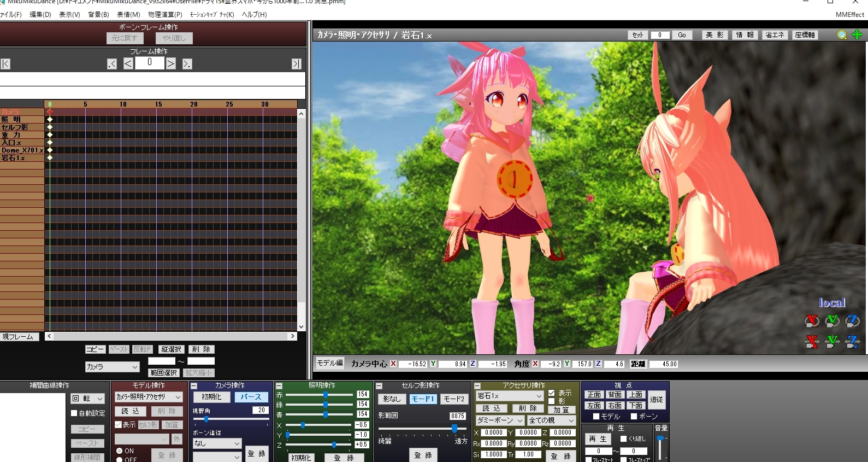Open the empty dropdown below ボーン追従

click(x=217, y=457)
